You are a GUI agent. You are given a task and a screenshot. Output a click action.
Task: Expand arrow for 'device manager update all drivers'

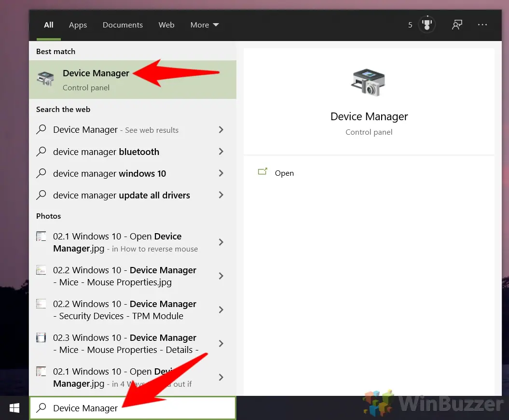pos(221,195)
